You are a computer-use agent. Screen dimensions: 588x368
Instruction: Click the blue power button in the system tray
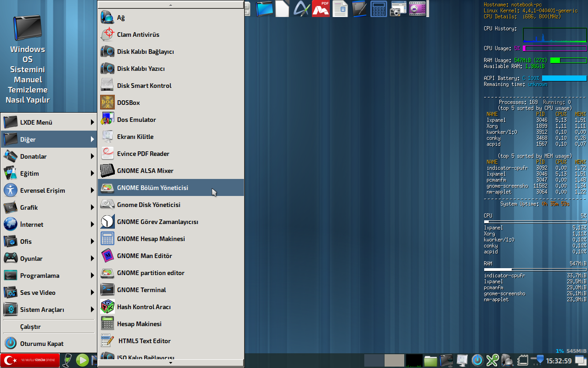[477, 360]
